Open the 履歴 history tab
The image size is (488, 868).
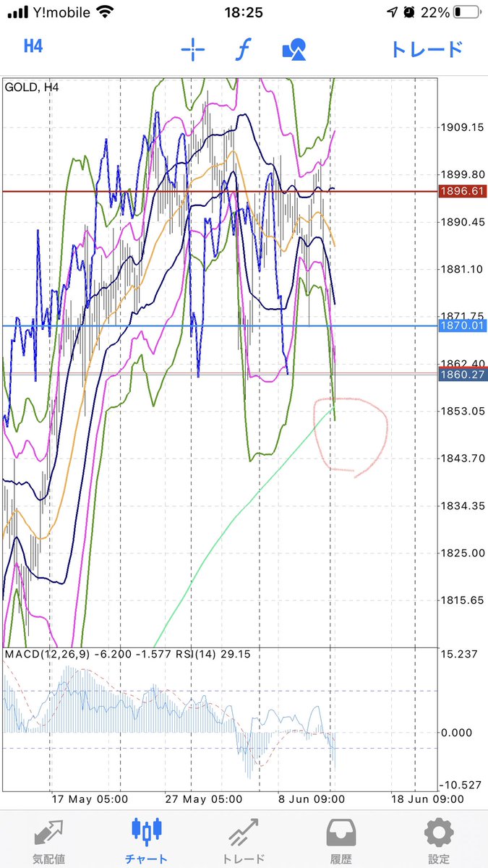(x=341, y=841)
